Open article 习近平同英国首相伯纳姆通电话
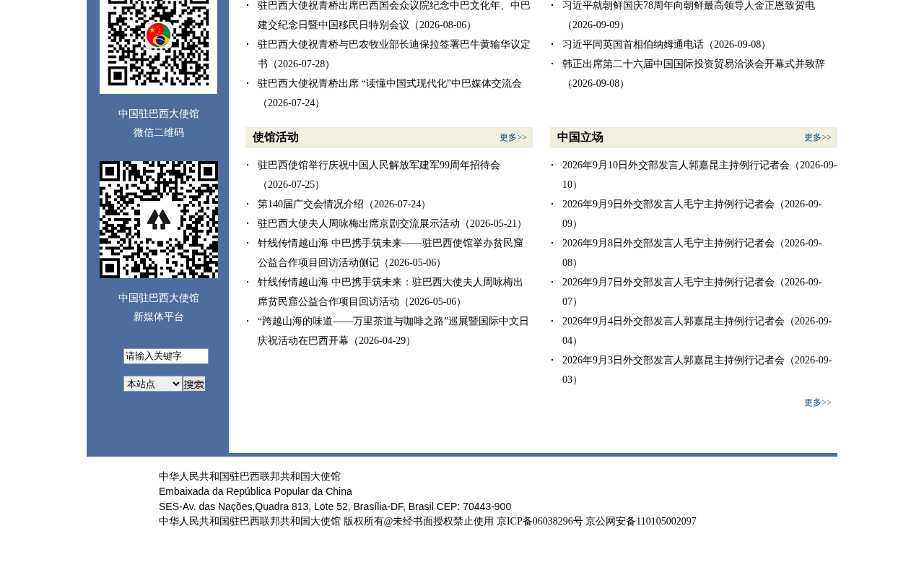 (x=666, y=44)
